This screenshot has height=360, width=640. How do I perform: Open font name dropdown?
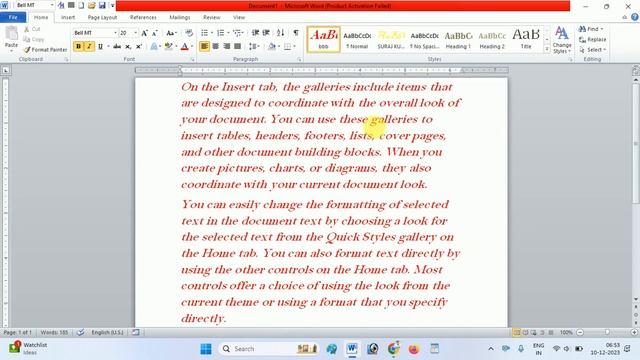pos(115,33)
